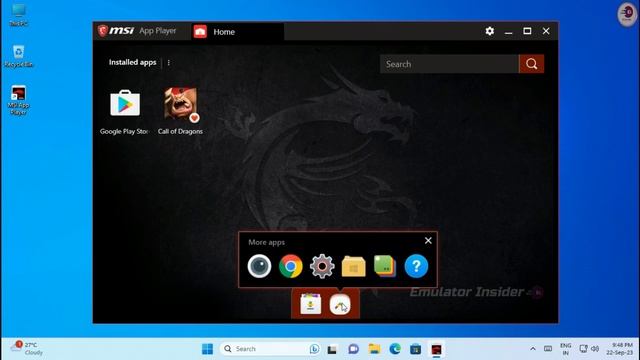Image resolution: width=640 pixels, height=360 pixels.
Task: Open Recycle Bin desktop icon
Action: click(18, 56)
